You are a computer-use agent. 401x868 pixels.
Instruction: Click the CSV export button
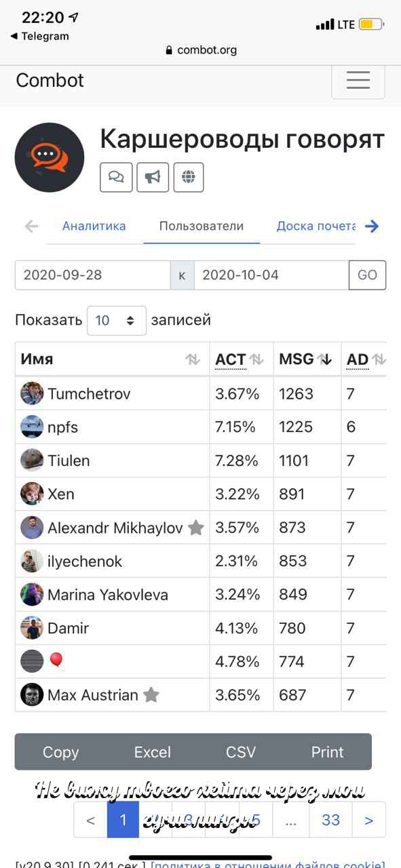coord(241,752)
